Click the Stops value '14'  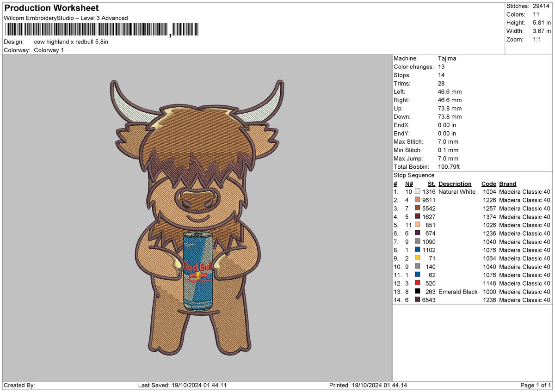pos(441,75)
